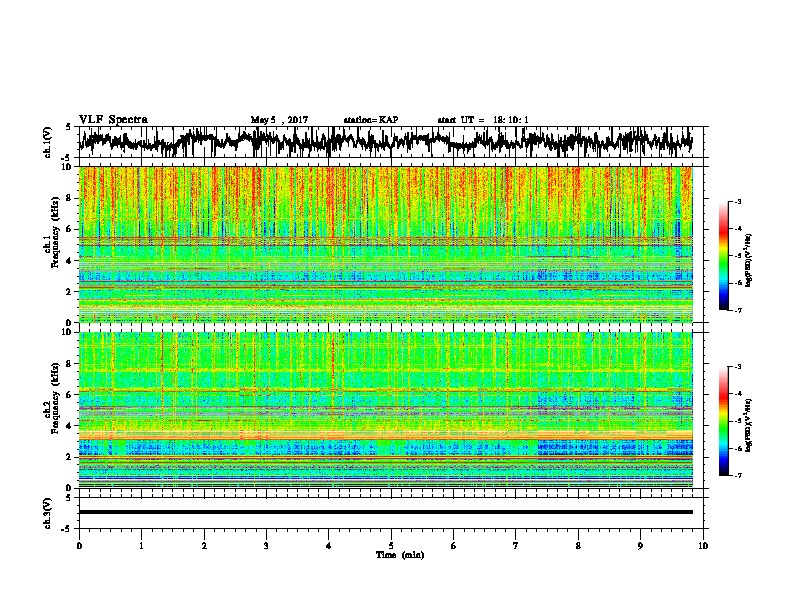
Task: Click the "ch.1(V)" axis label
Action: 48,142
